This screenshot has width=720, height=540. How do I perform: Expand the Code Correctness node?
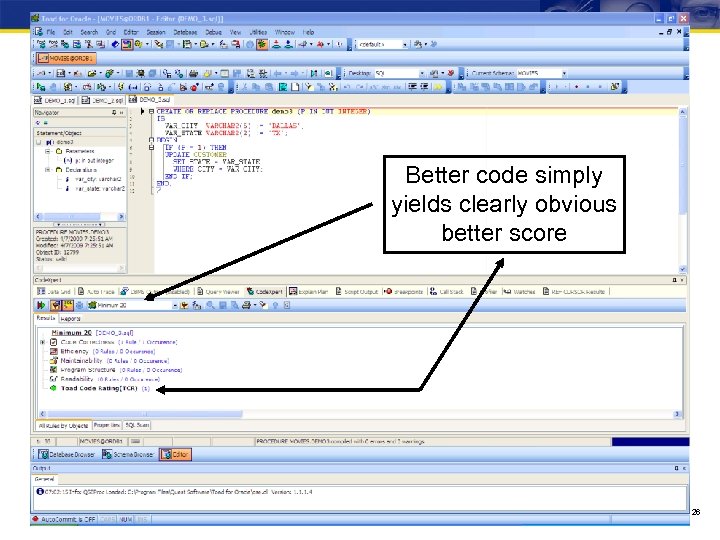(42, 342)
